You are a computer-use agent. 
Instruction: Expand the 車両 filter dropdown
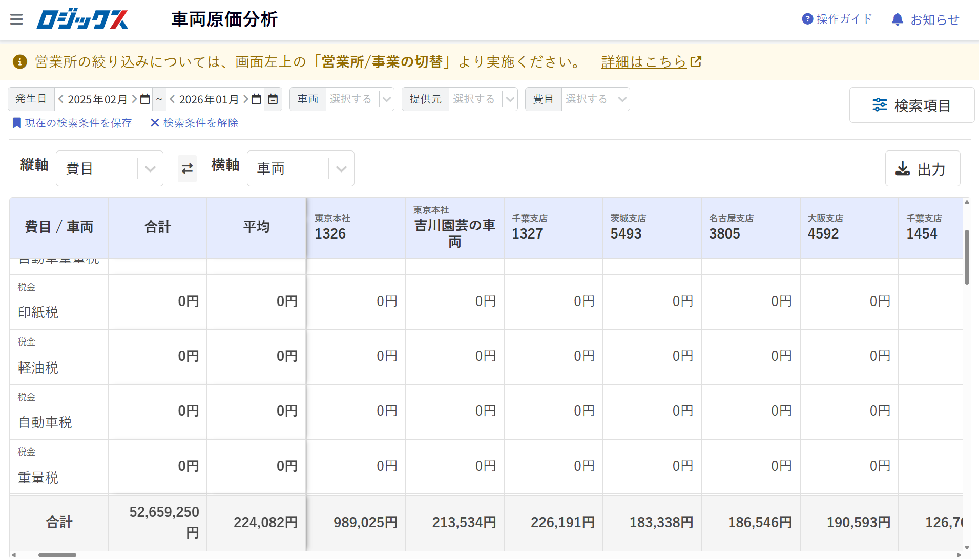(x=387, y=99)
